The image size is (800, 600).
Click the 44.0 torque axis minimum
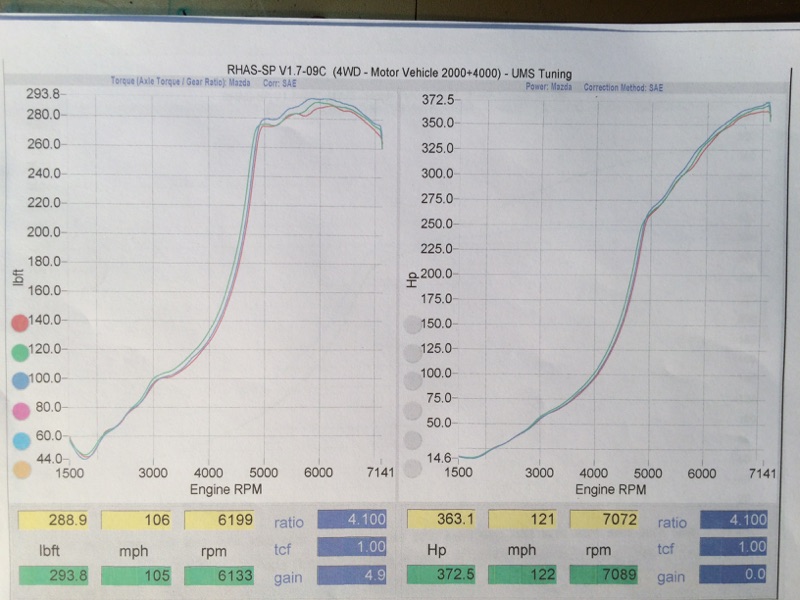point(49,459)
